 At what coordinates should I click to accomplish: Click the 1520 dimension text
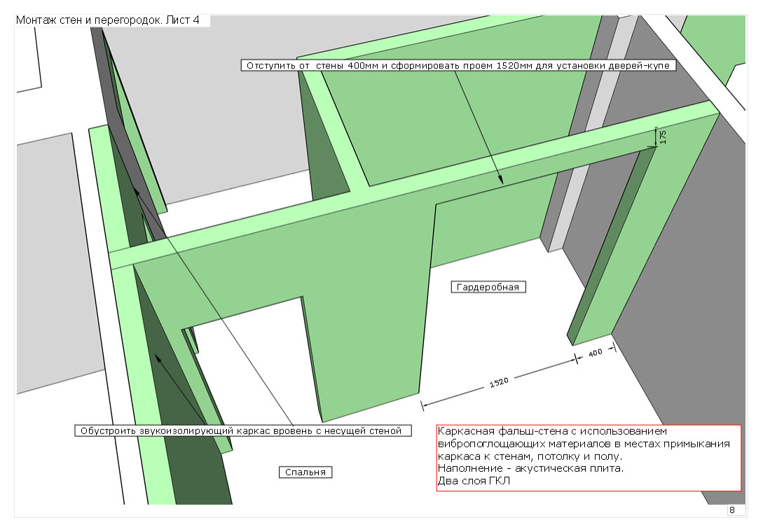[498, 382]
